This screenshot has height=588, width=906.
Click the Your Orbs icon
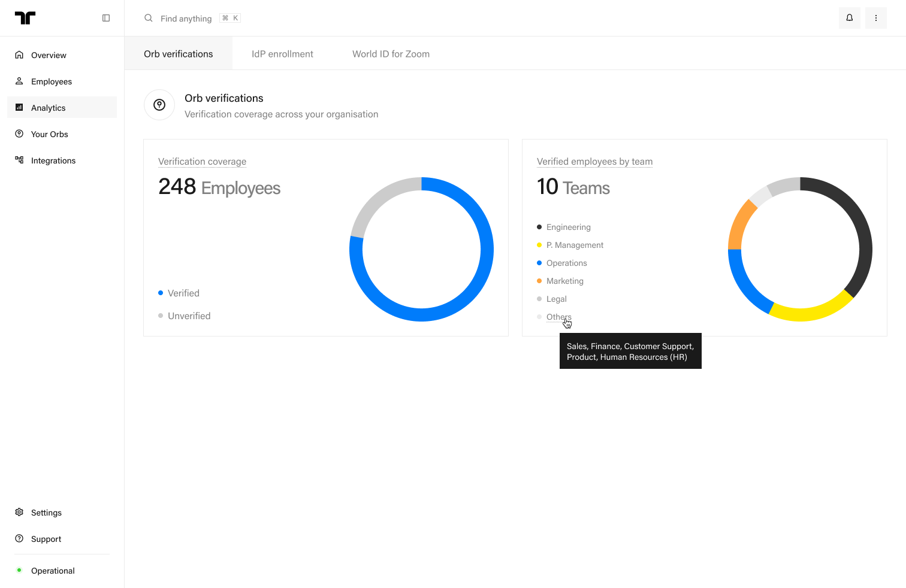19,134
